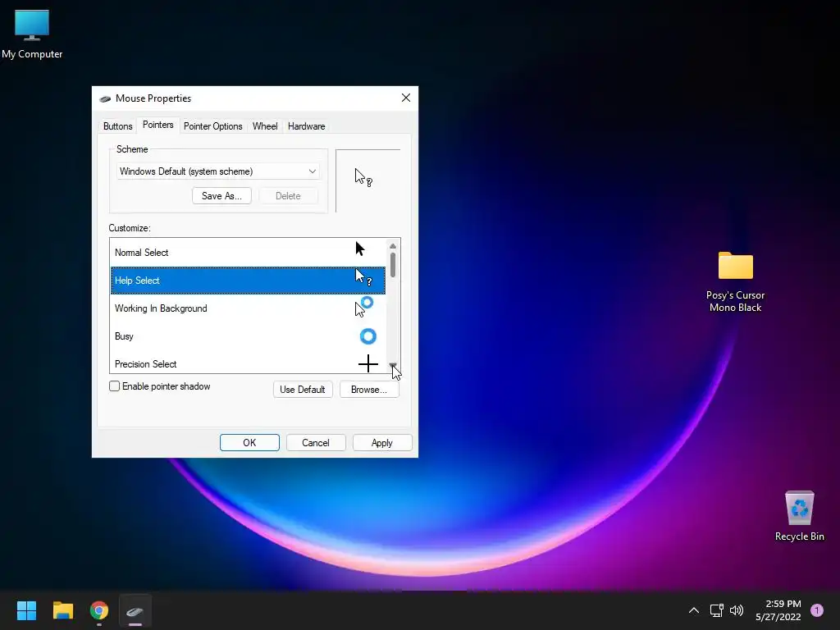
Task: Open the clock and date flyout
Action: [x=778, y=610]
